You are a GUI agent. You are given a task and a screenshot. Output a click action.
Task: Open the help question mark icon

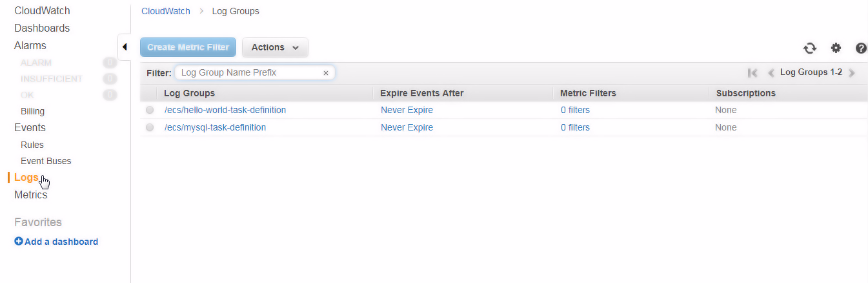tap(861, 48)
